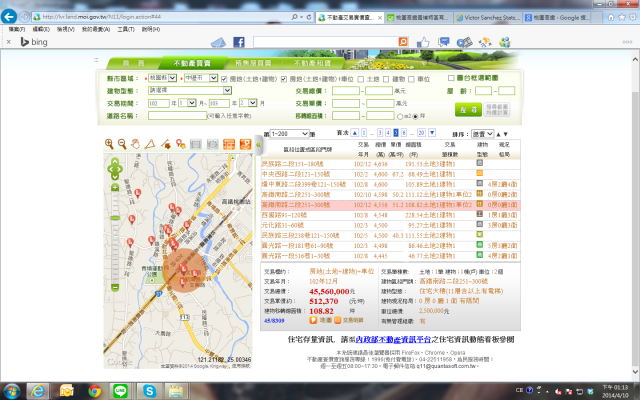Open the district dropdown next to county
The image size is (640, 400).
click(200, 78)
